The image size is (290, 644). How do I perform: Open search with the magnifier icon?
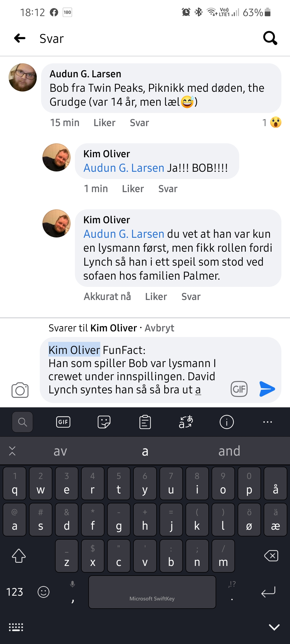270,38
